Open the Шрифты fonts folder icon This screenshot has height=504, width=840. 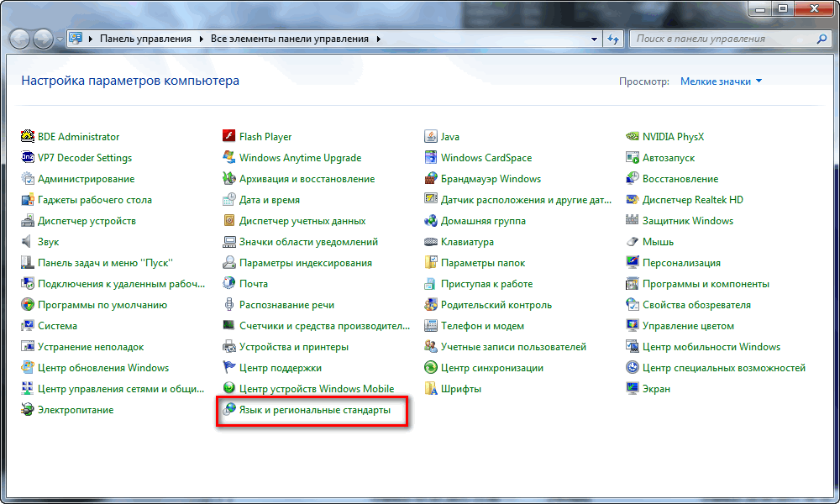(x=431, y=388)
